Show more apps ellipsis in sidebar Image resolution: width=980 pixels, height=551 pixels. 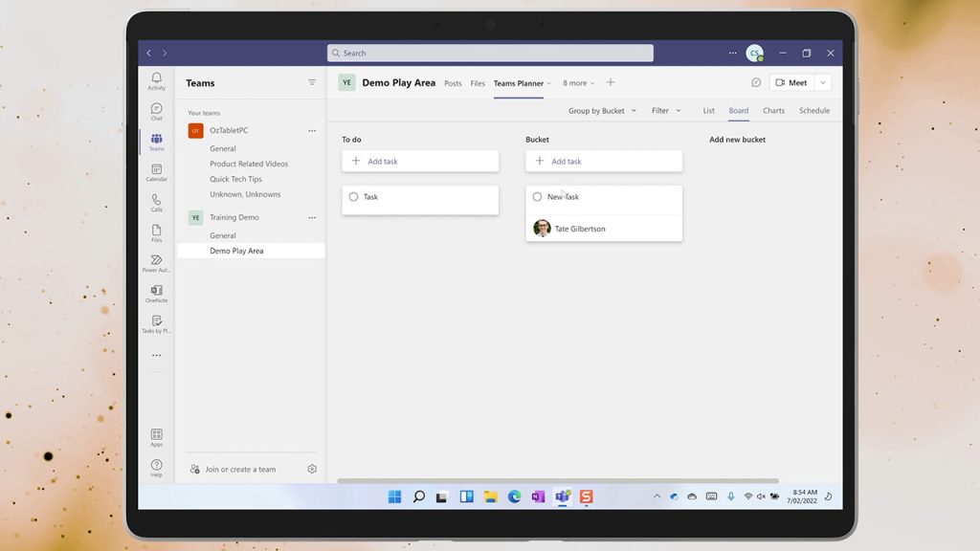156,355
